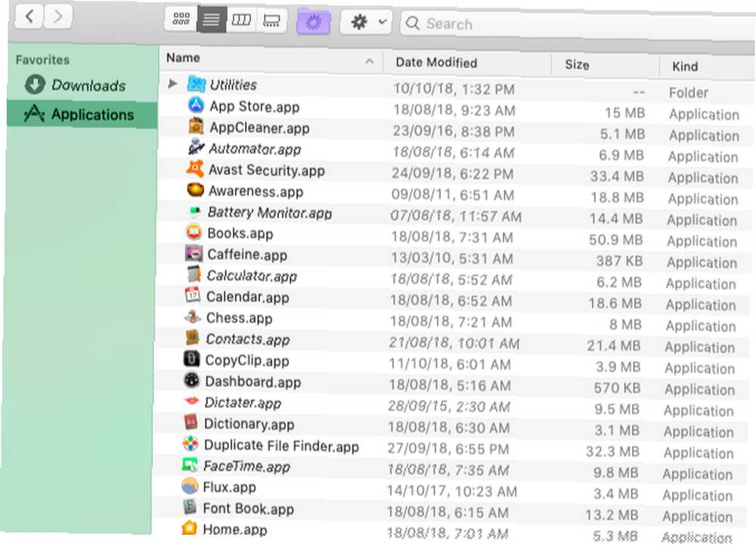This screenshot has width=756, height=547.
Task: Select Applications in the sidebar
Action: click(x=82, y=114)
